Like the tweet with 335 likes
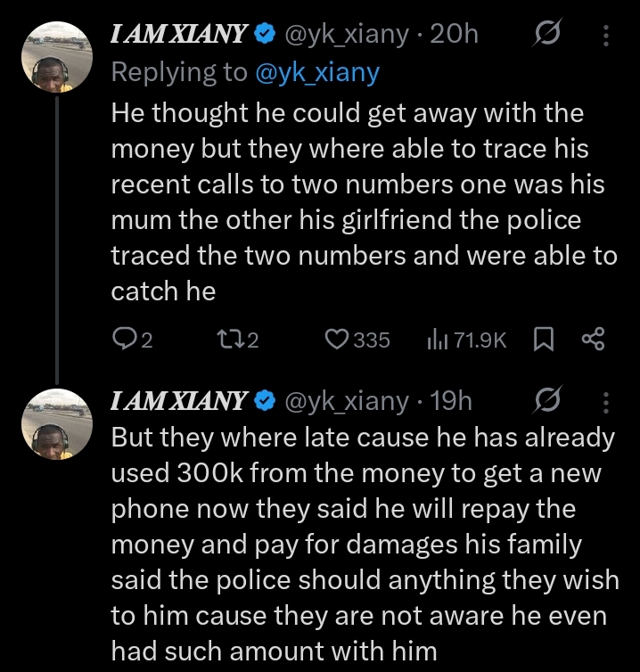This screenshot has height=672, width=640. pyautogui.click(x=337, y=339)
